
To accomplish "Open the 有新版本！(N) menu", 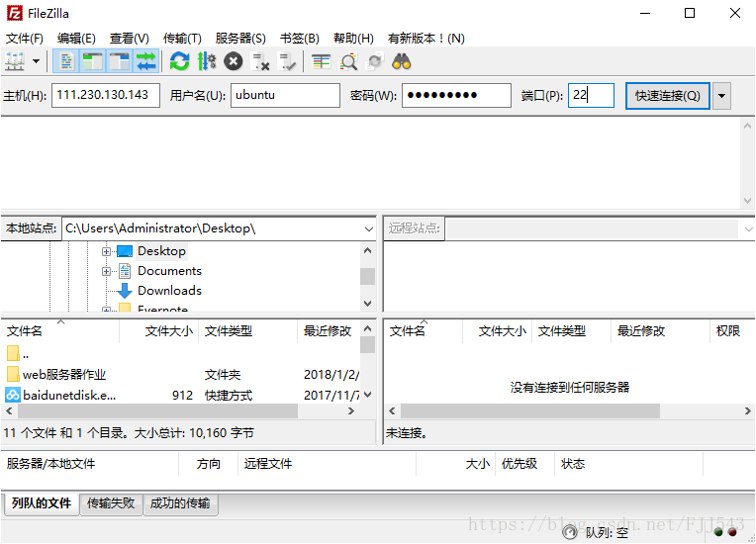I will 426,38.
